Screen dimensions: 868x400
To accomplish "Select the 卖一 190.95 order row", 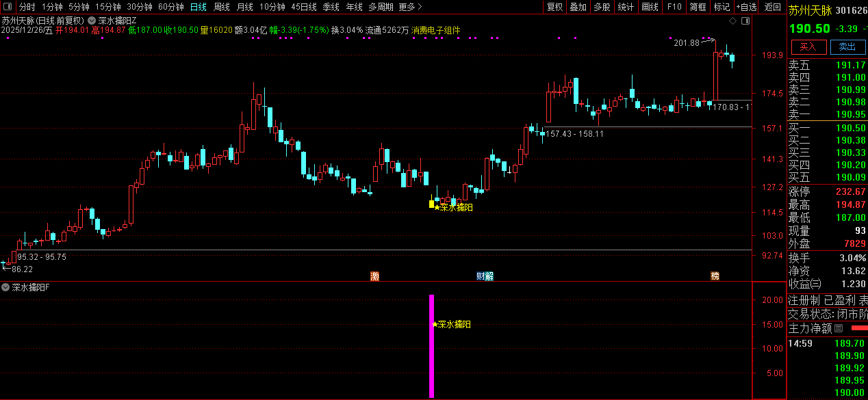I will 827,114.
